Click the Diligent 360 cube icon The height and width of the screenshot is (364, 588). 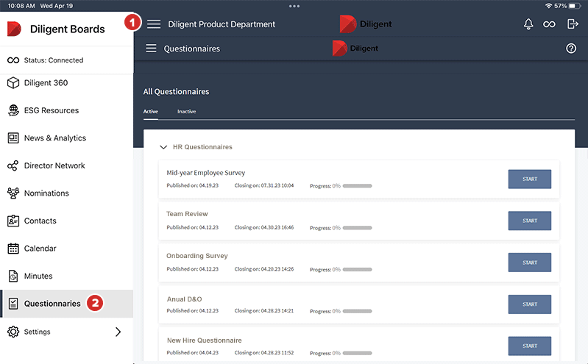point(13,83)
